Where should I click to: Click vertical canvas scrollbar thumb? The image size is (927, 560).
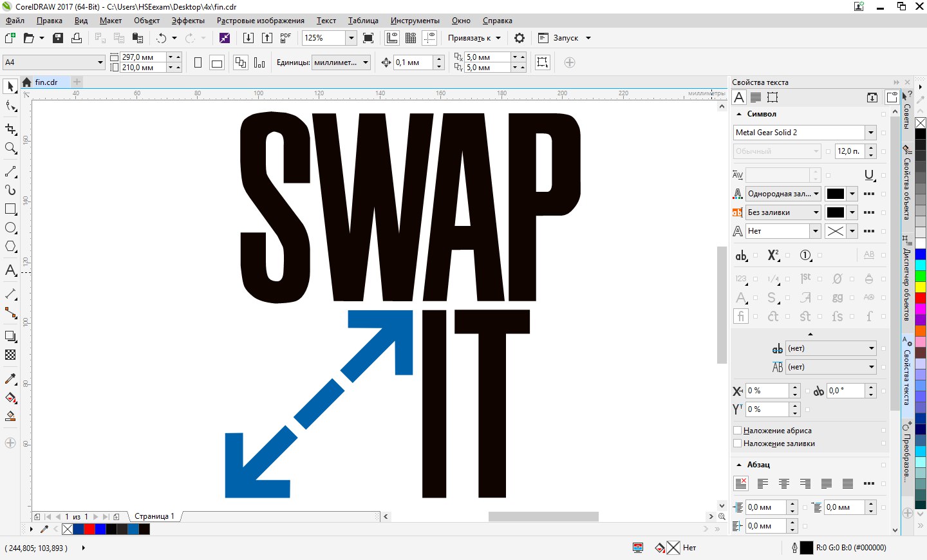pos(722,304)
